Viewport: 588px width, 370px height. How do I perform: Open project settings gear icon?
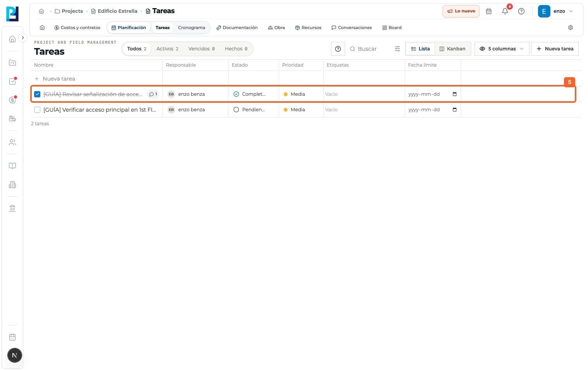[571, 28]
